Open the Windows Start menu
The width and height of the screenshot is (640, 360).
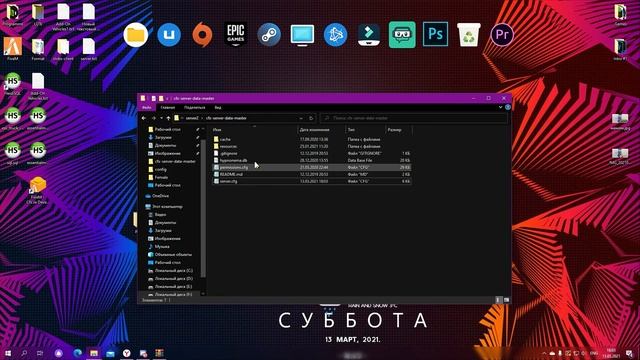point(8,353)
